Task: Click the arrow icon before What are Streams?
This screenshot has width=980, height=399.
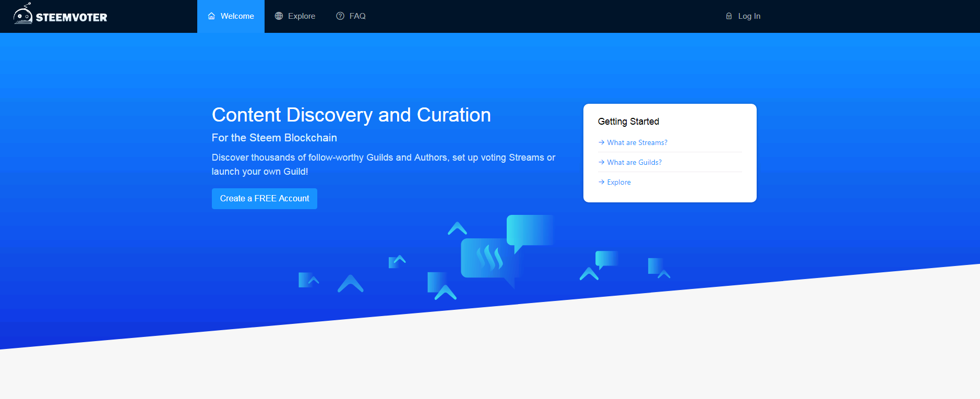Action: tap(602, 142)
